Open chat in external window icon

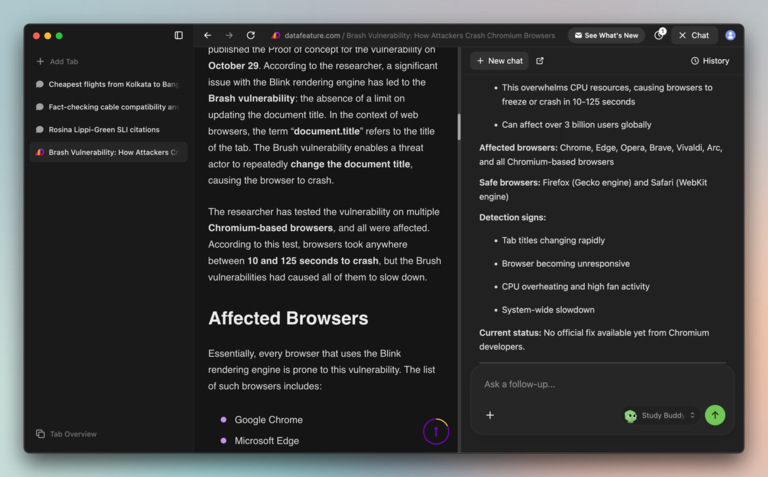point(540,61)
